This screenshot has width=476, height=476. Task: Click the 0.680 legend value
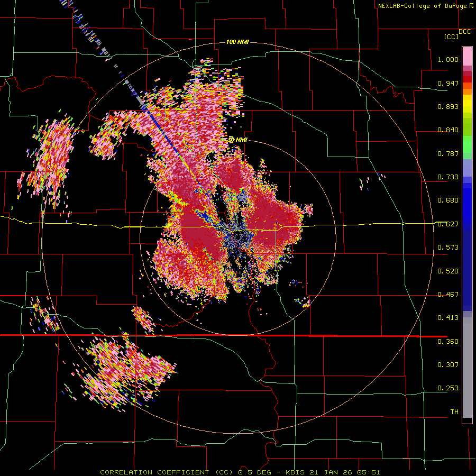[448, 200]
